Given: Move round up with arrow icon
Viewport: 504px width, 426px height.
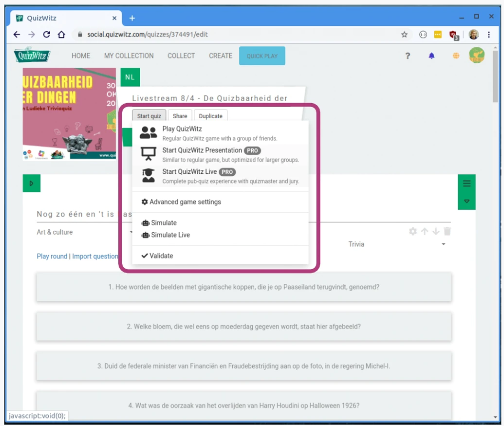Looking at the screenshot, I should click(424, 231).
